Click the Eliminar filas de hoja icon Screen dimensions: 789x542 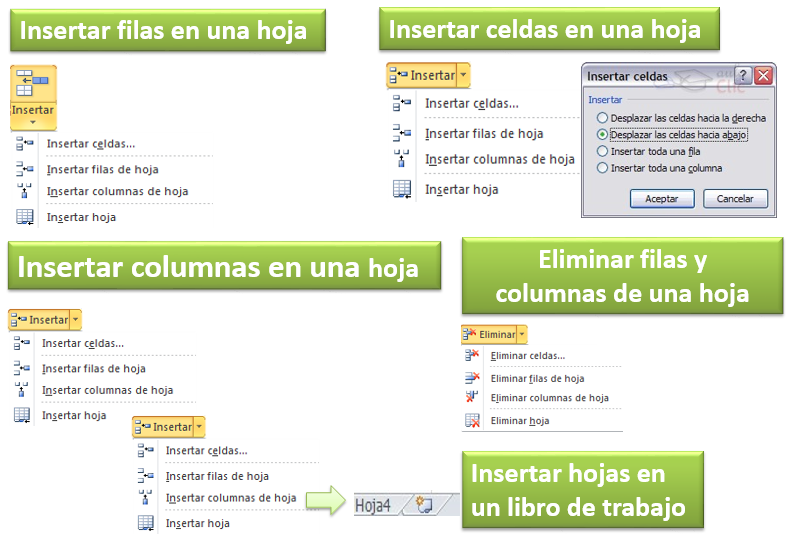click(472, 378)
